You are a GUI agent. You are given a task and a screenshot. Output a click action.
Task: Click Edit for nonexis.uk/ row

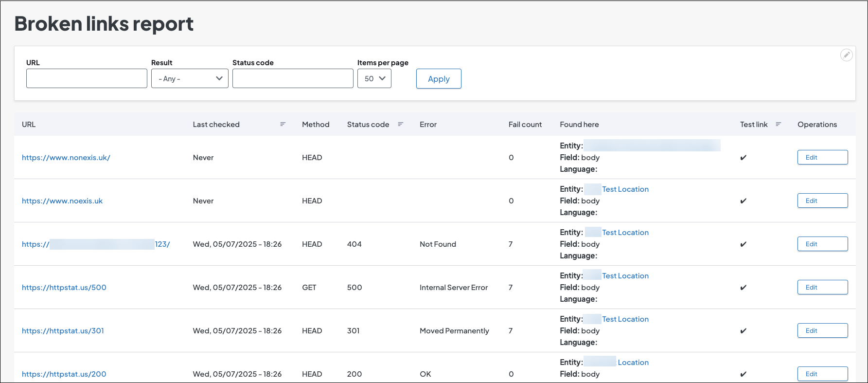(x=822, y=157)
